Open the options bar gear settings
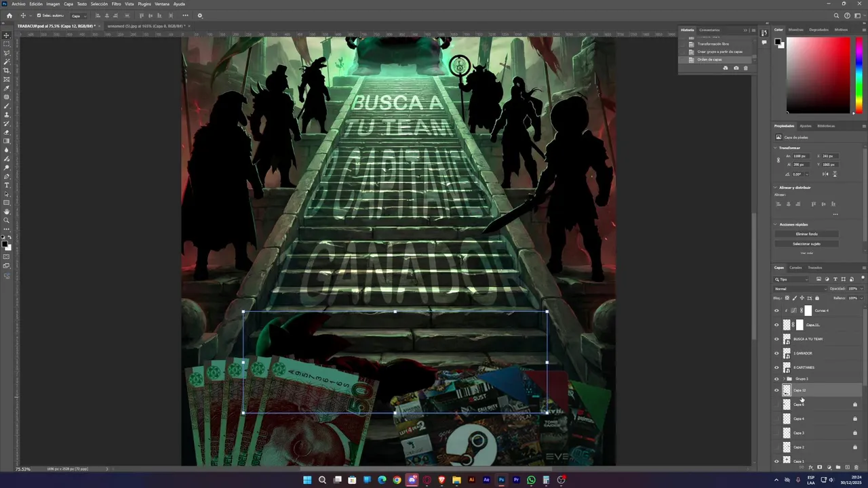The height and width of the screenshot is (488, 868). coord(199,16)
